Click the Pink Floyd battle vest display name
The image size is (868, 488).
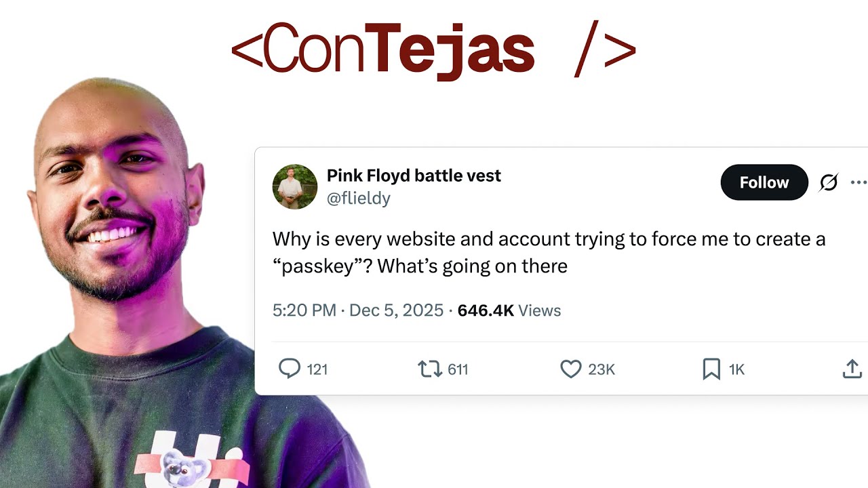point(414,176)
